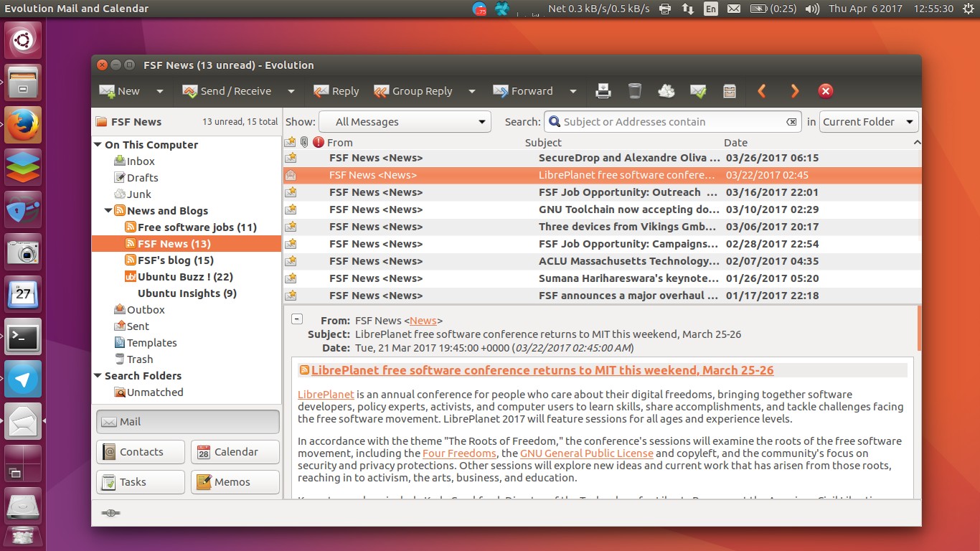Forward the selected message
The image size is (980, 551).
click(523, 91)
